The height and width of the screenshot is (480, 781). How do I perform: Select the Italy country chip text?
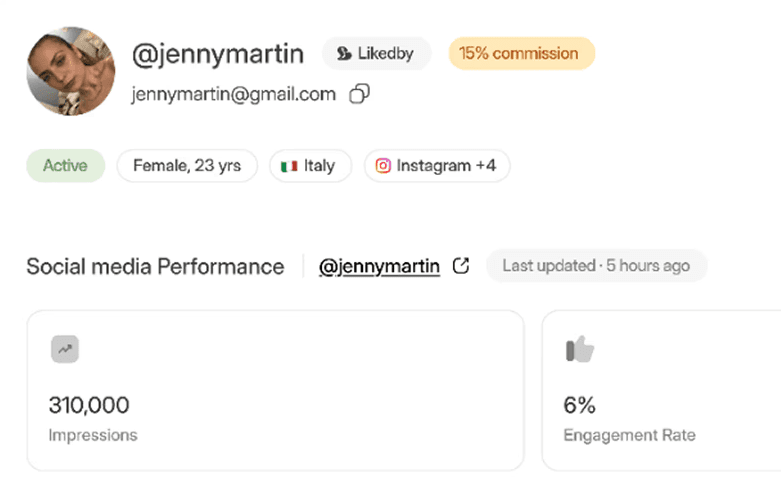coord(319,166)
